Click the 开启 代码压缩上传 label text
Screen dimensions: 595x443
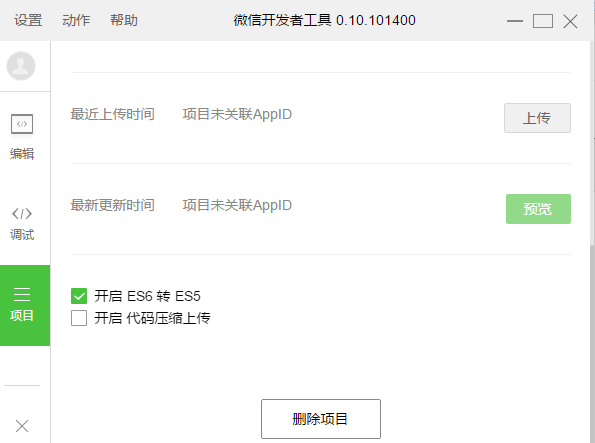[x=152, y=318]
